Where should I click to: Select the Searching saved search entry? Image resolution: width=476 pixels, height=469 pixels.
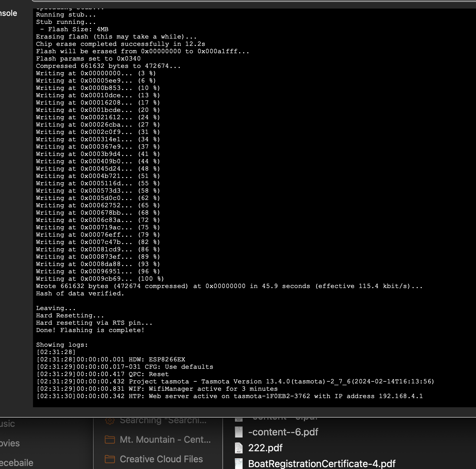click(163, 421)
